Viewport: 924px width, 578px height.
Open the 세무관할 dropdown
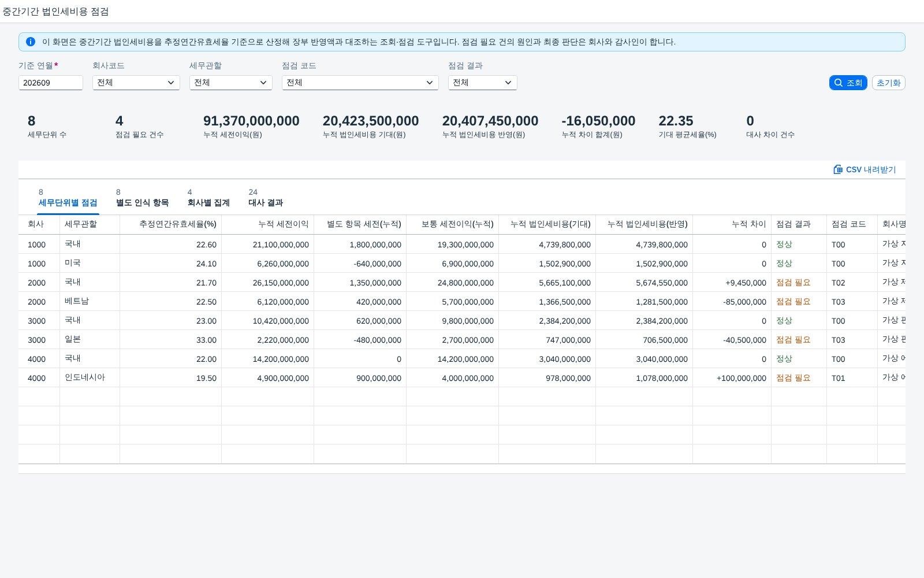click(231, 83)
